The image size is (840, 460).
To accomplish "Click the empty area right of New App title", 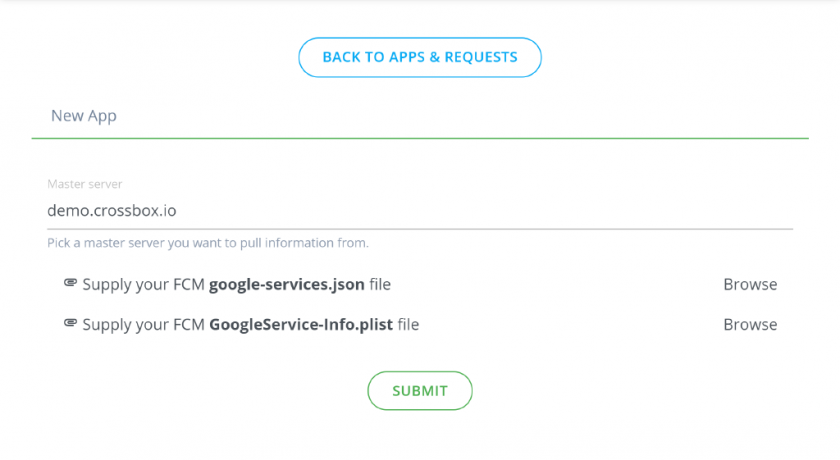I will [x=461, y=116].
